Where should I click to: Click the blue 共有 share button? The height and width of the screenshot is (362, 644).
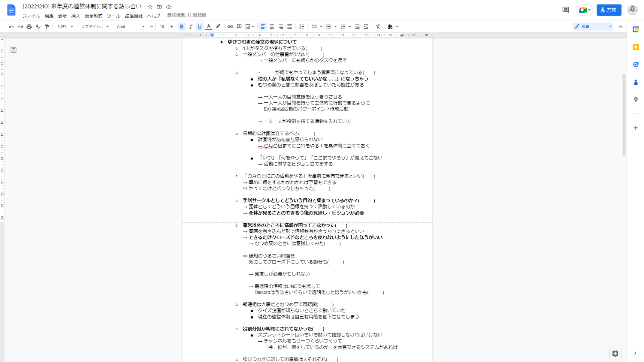click(609, 10)
